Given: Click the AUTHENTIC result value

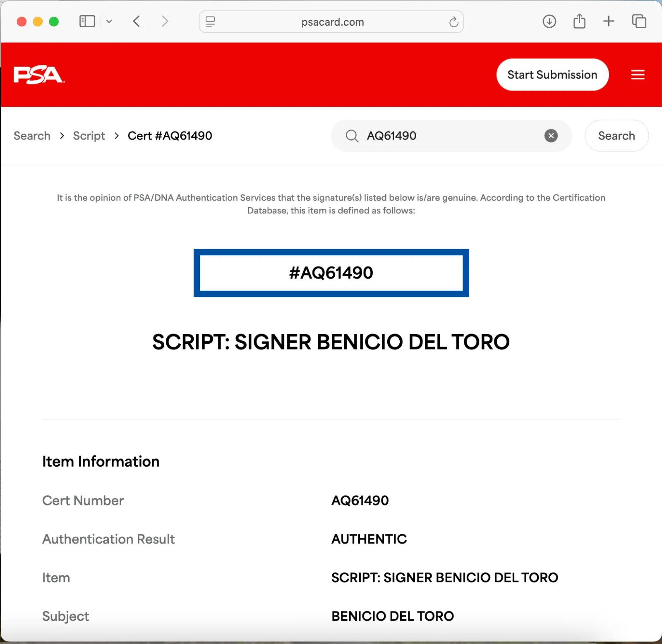Looking at the screenshot, I should [x=369, y=539].
